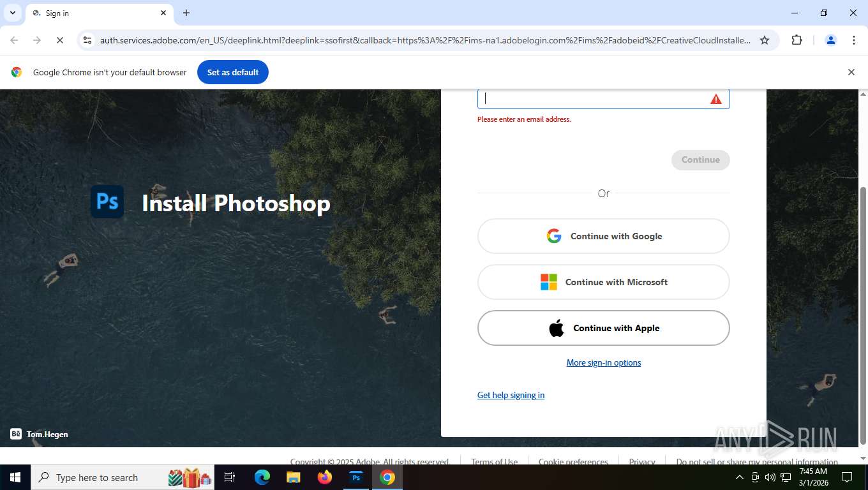868x490 pixels.
Task: Continue with Apple
Action: point(603,328)
